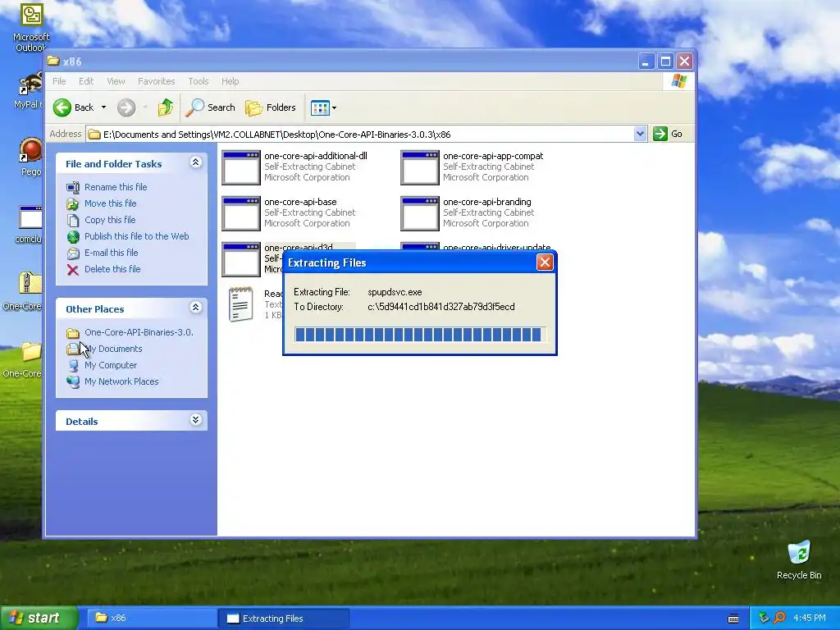Open One-Core-API-Binaries-3.0. folder link
This screenshot has width=840, height=630.
(x=139, y=333)
